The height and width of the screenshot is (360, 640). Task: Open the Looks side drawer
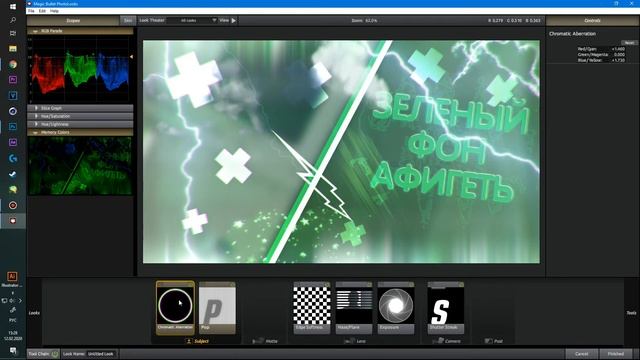coord(34,313)
